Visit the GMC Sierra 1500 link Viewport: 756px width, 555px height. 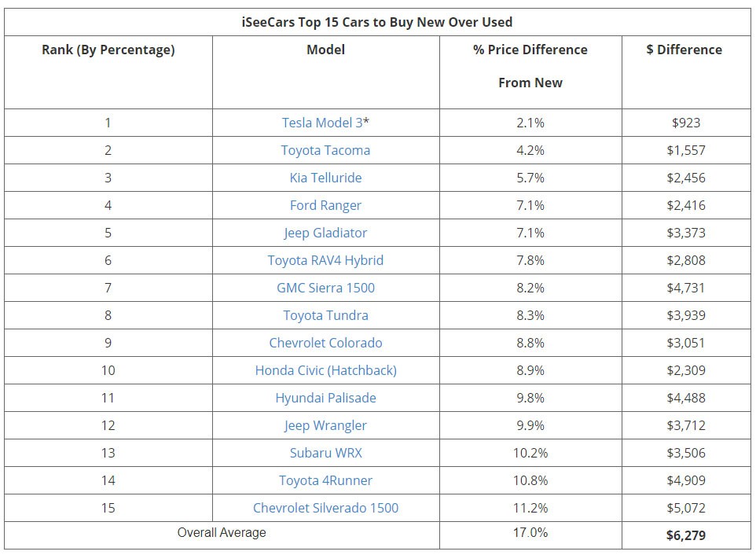click(x=325, y=288)
